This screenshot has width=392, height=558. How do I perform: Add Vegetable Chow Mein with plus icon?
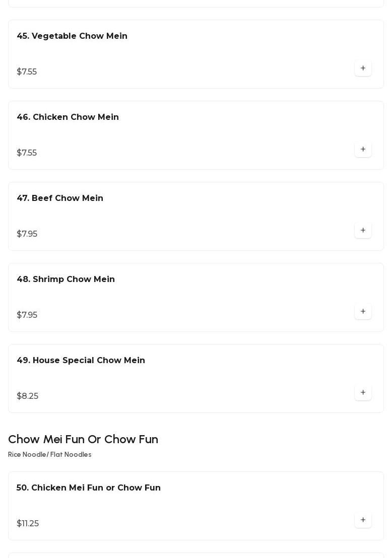(x=363, y=68)
